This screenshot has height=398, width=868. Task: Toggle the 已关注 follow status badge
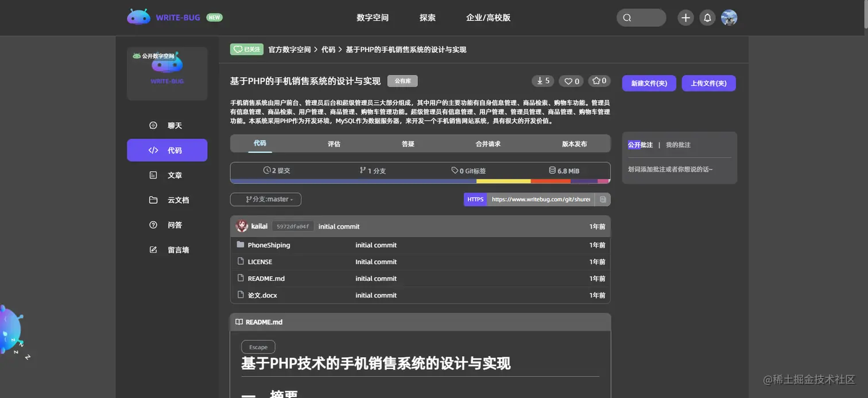coord(246,49)
